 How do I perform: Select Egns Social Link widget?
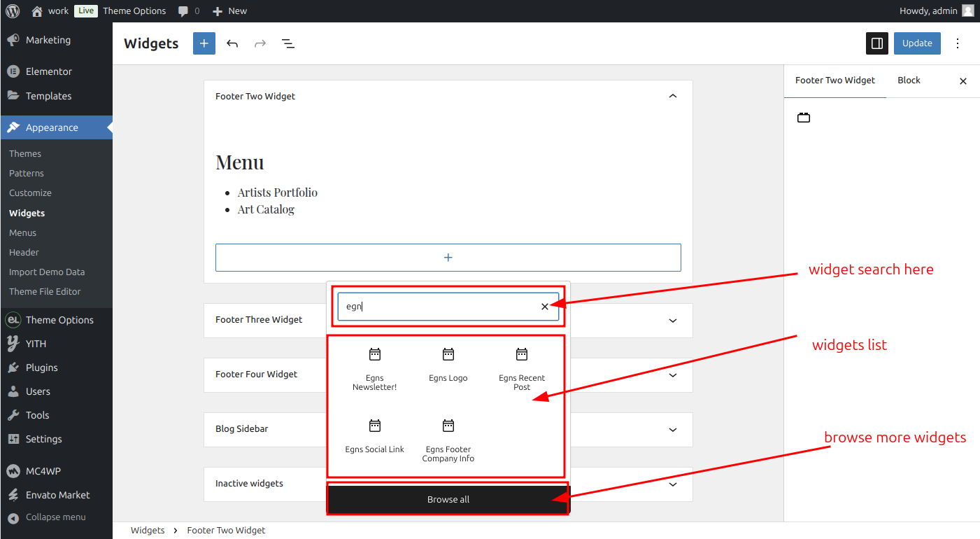(x=375, y=437)
